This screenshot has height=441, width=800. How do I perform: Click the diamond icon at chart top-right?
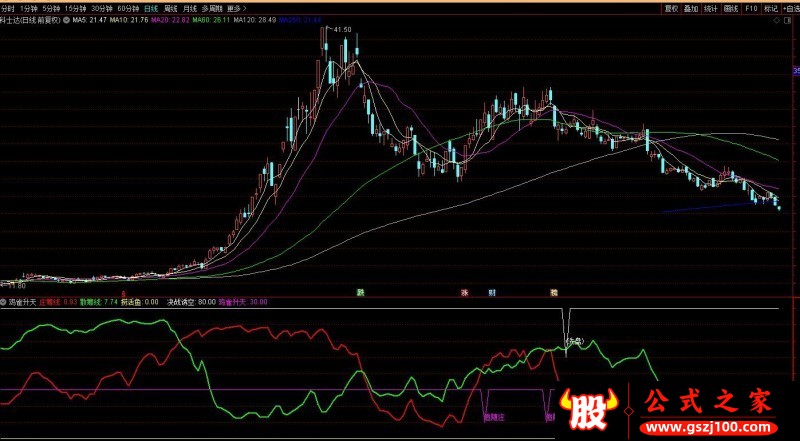(777, 20)
